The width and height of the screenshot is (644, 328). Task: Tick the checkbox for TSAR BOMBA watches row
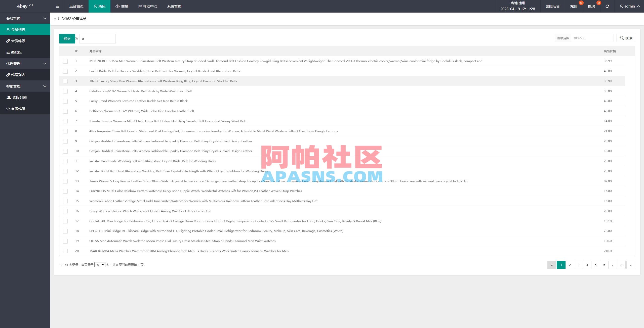point(65,251)
